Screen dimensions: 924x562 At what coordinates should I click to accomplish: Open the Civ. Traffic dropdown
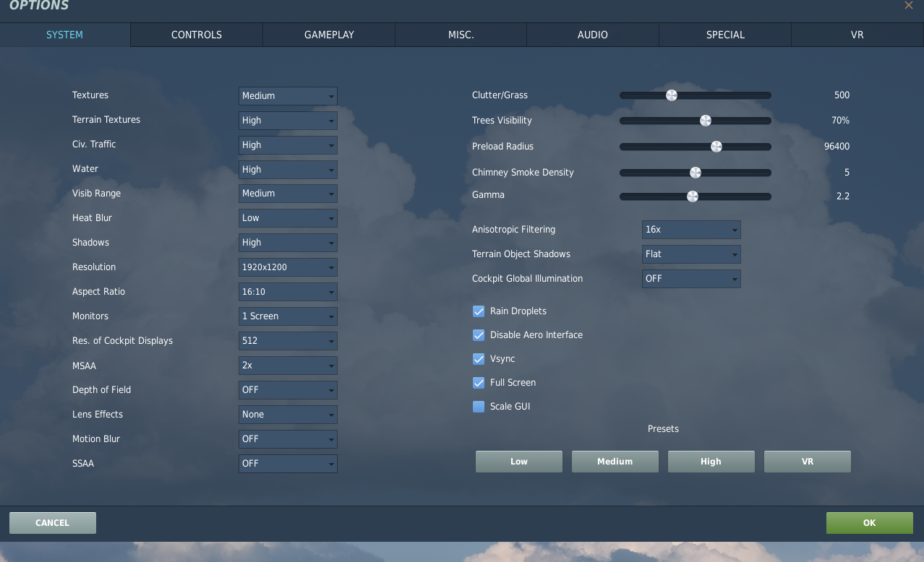(288, 145)
